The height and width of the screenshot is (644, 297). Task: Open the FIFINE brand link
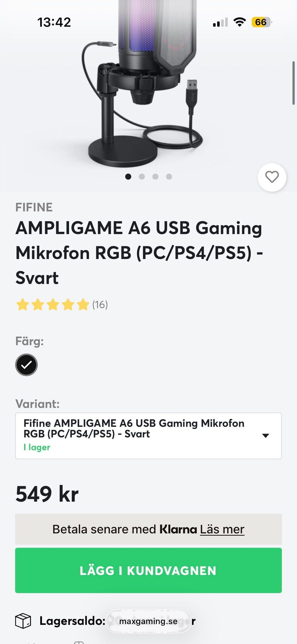click(x=34, y=207)
